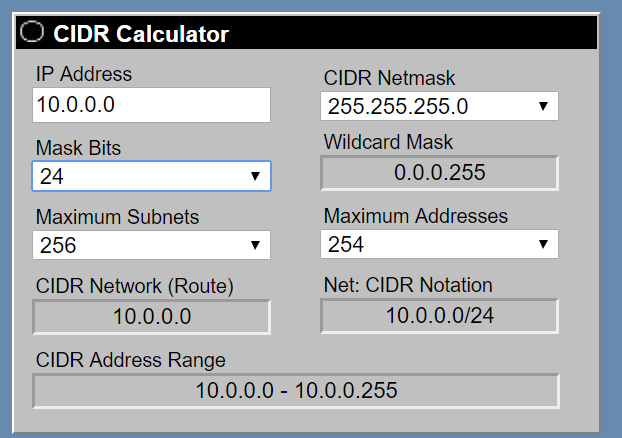The width and height of the screenshot is (622, 438).
Task: Click the "CIDR Network (Route)" label
Action: point(134,287)
